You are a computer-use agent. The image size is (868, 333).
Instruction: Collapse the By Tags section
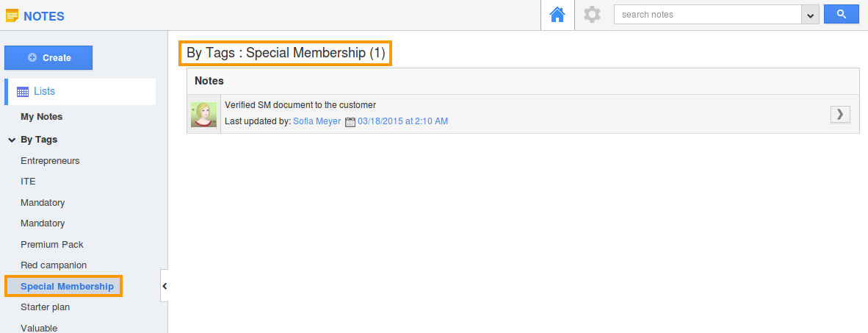point(12,140)
